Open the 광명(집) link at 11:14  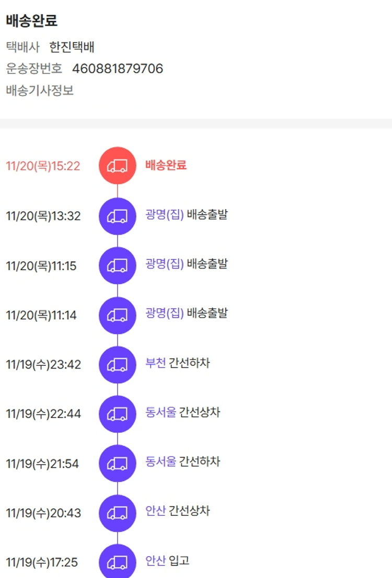(x=165, y=314)
